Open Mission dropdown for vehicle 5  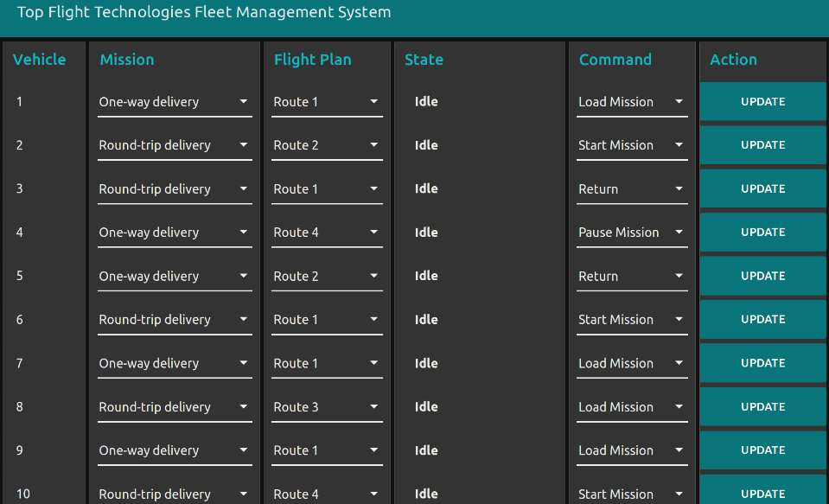[x=174, y=277]
